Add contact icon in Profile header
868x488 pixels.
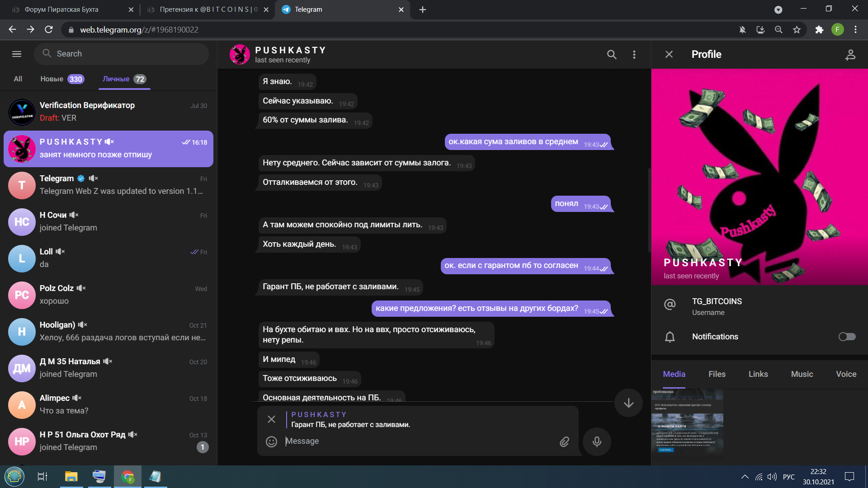click(850, 55)
